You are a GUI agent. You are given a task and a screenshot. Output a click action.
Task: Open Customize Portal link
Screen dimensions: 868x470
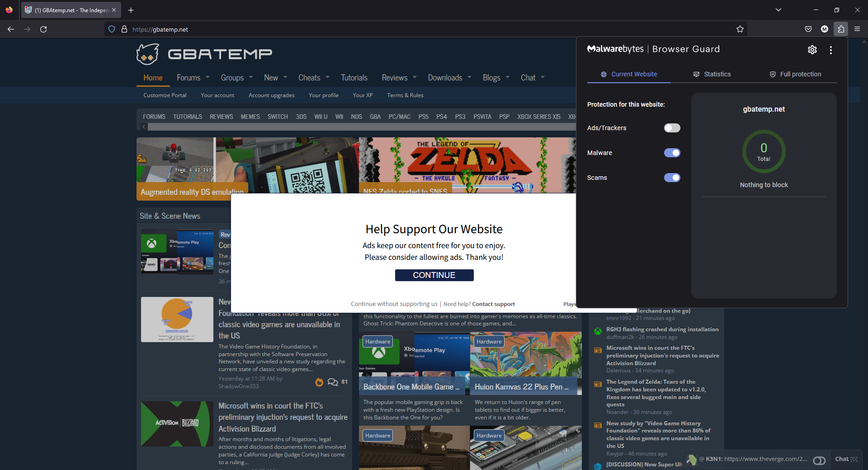[x=165, y=95]
